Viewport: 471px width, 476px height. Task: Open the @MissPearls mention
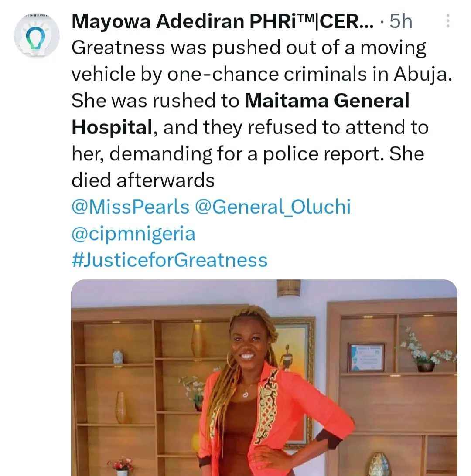tap(130, 207)
